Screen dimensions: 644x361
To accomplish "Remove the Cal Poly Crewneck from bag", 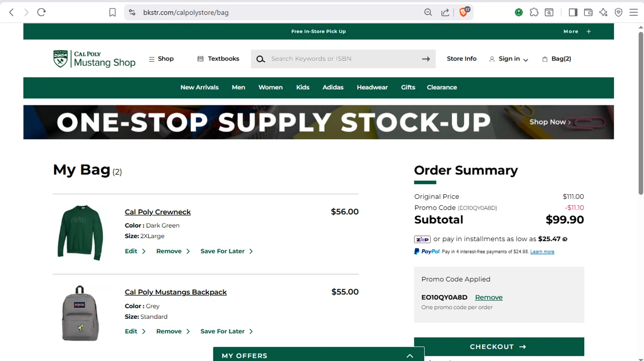I will click(x=173, y=251).
